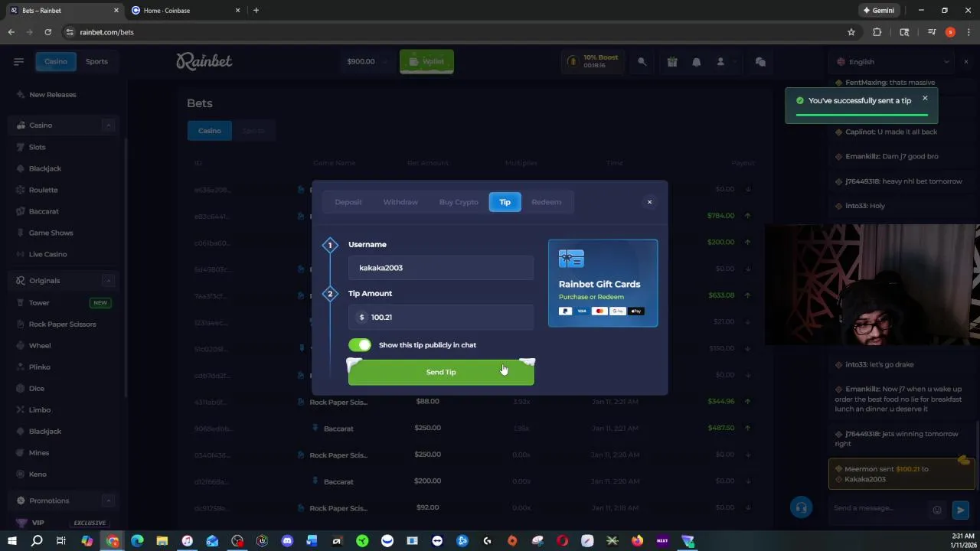The width and height of the screenshot is (980, 551).
Task: Open Live Casino in the sidebar
Action: 47,254
